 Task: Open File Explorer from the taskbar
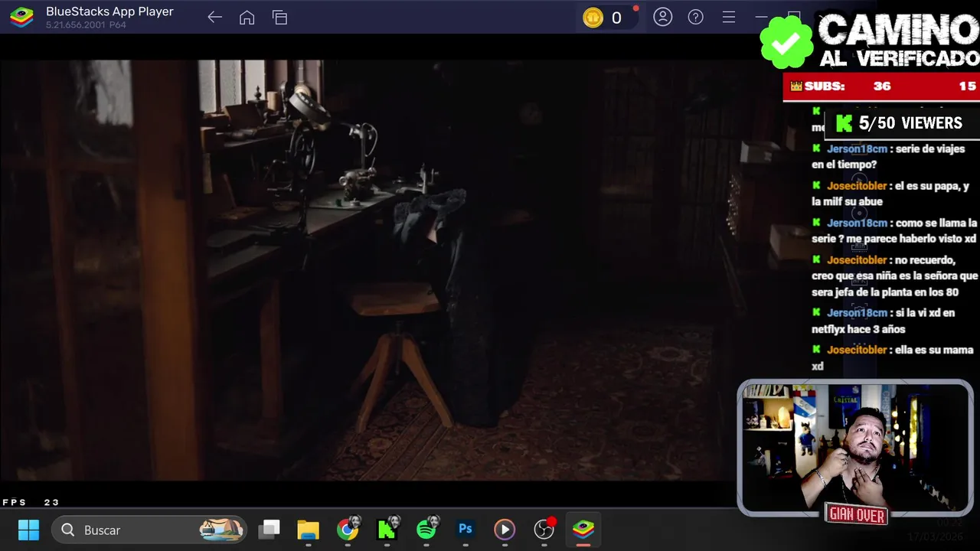coord(308,530)
